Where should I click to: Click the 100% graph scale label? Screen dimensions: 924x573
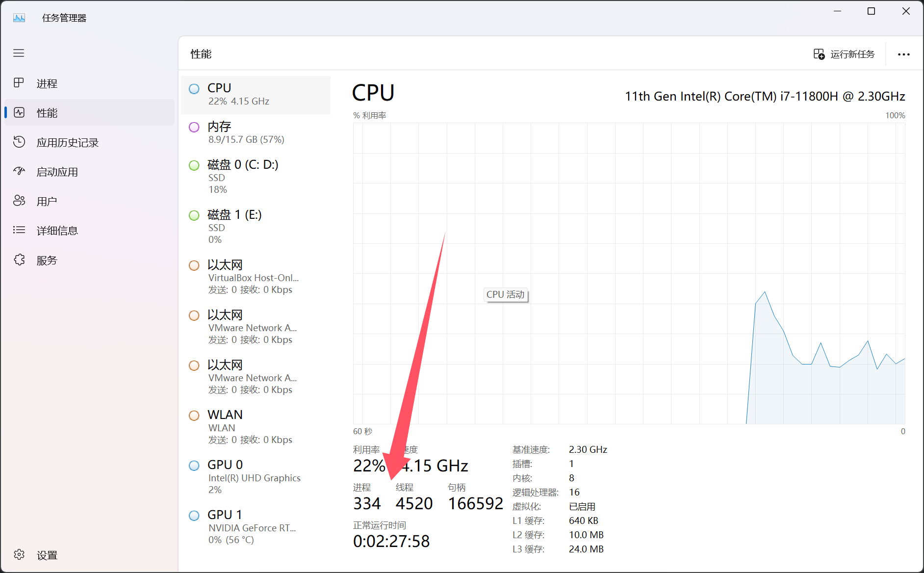[x=895, y=115]
